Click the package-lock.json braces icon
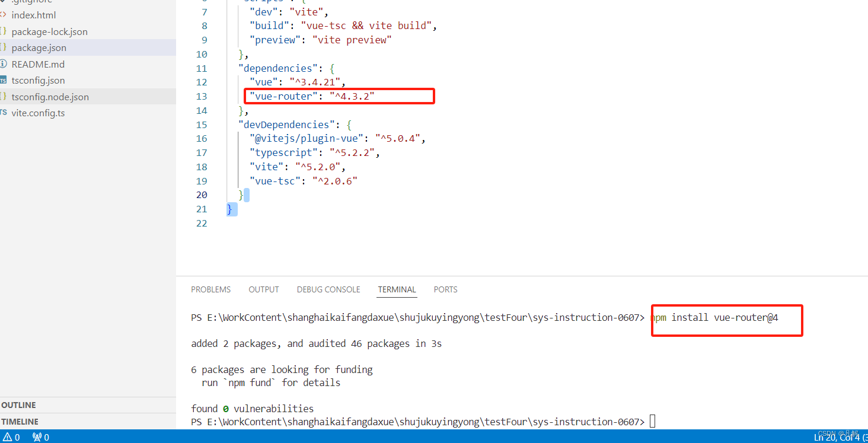 (x=4, y=31)
